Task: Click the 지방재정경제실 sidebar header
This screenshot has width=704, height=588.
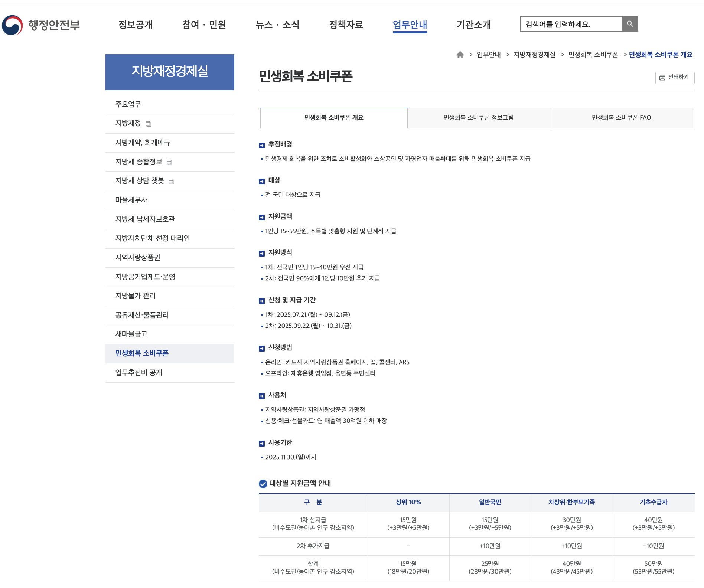Action: (170, 72)
